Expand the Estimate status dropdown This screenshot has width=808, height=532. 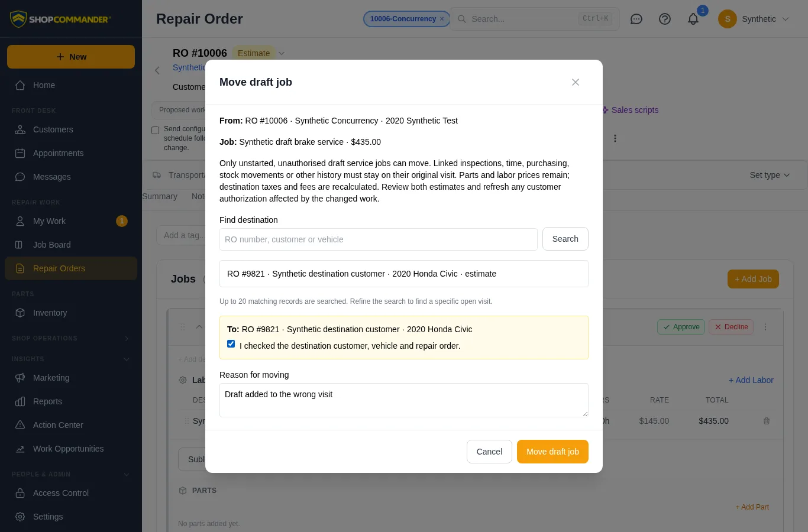tap(282, 53)
